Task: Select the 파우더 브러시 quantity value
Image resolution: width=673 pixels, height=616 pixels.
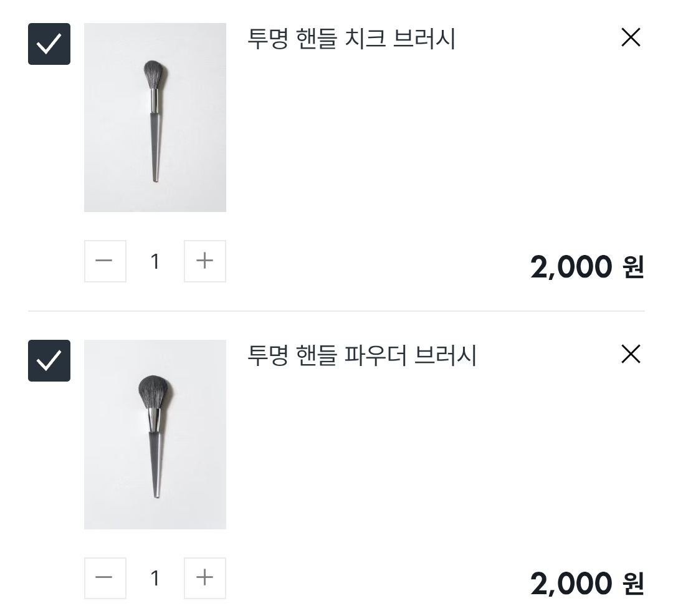Action: pyautogui.click(x=155, y=578)
